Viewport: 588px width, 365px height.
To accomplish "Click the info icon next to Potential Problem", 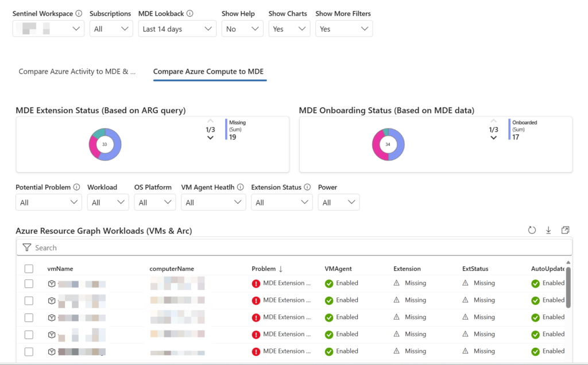I will coord(76,187).
